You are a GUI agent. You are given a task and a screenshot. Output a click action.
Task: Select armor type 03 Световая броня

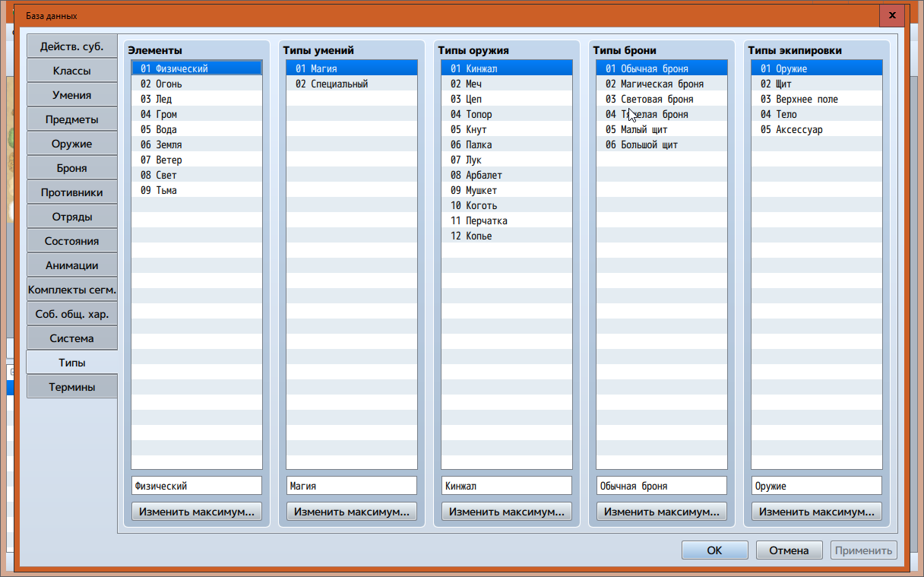(x=662, y=99)
